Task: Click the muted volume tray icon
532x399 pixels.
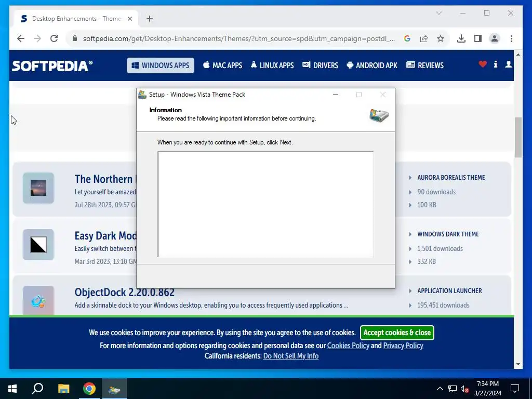Action: pos(465,389)
